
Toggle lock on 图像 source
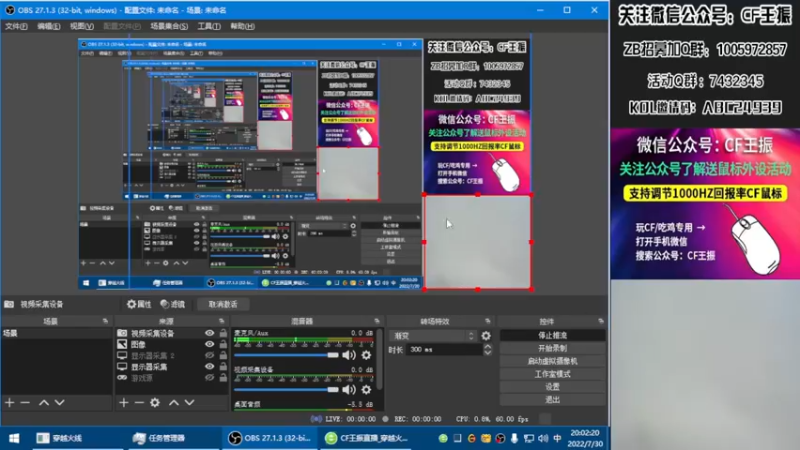(223, 344)
